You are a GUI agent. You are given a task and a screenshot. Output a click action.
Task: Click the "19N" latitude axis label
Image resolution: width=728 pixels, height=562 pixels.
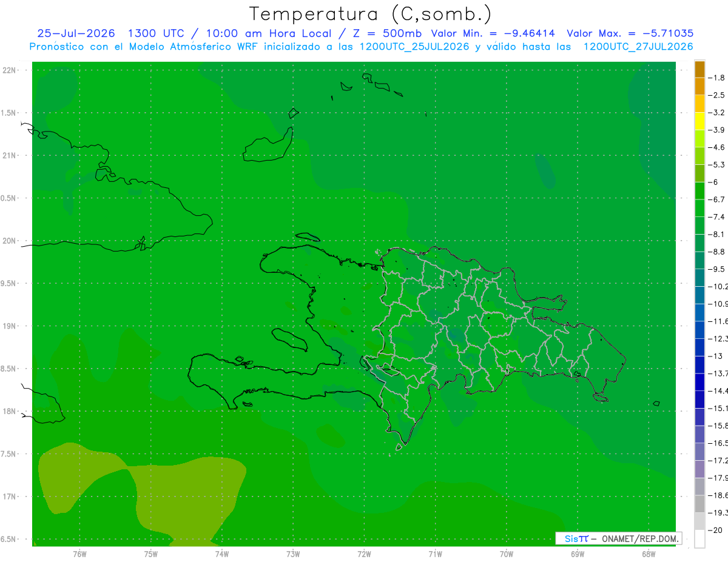point(8,326)
